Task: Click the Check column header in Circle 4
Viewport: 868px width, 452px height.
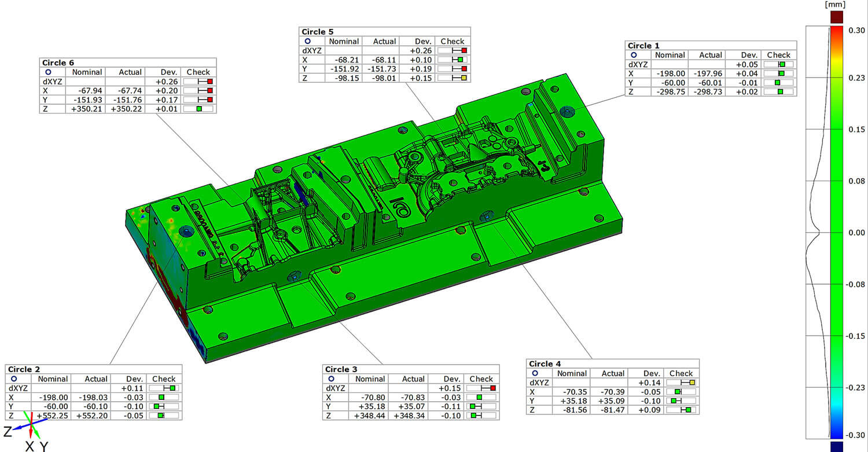Action: (681, 373)
